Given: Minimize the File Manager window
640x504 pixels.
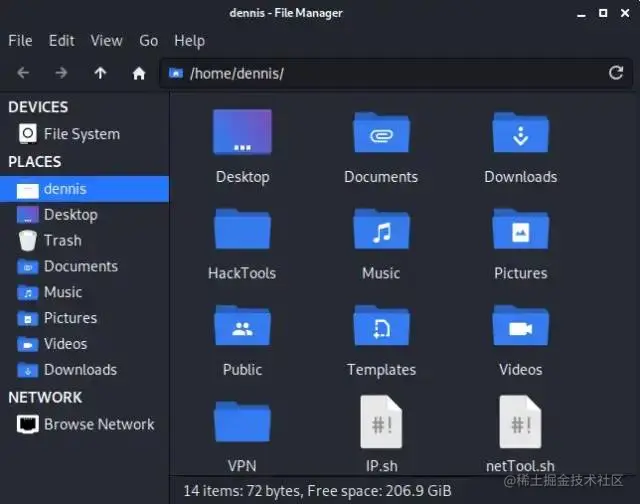Looking at the screenshot, I should click(582, 13).
